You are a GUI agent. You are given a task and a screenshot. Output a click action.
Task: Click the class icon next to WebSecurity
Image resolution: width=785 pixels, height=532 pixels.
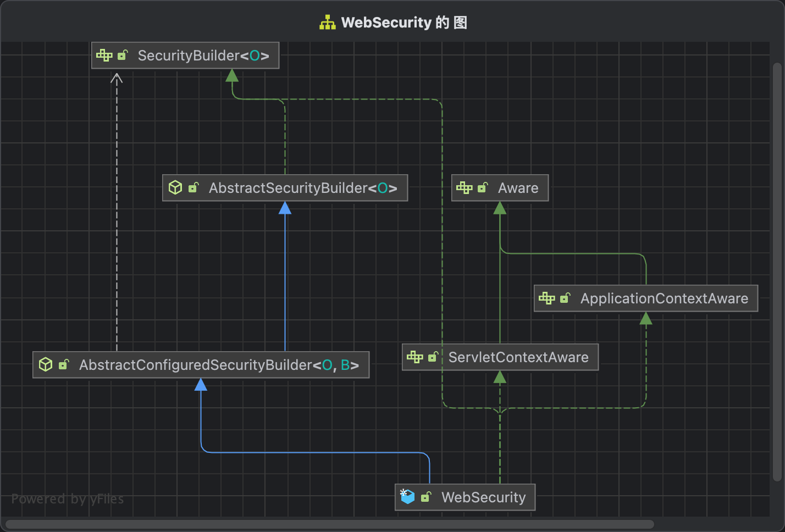coord(407,496)
